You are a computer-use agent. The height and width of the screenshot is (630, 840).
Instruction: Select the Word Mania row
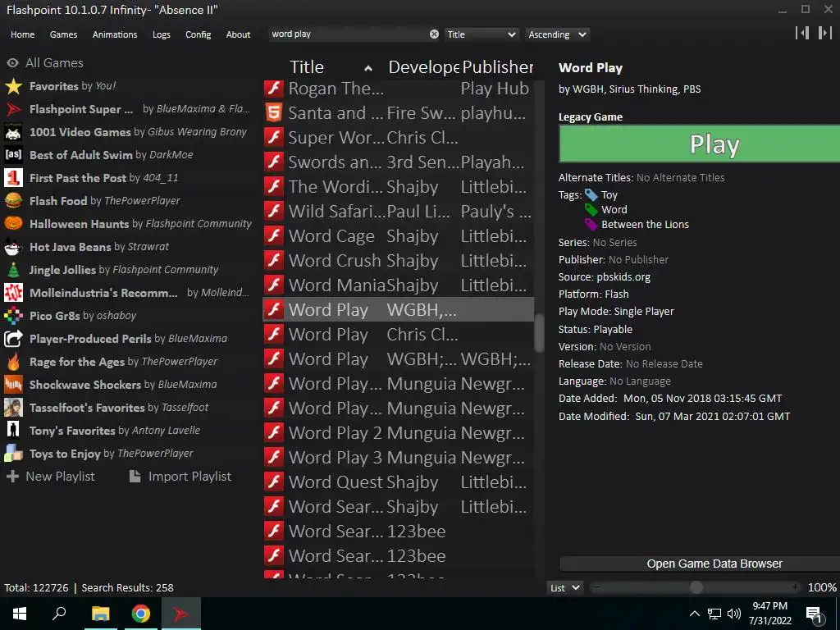click(399, 285)
